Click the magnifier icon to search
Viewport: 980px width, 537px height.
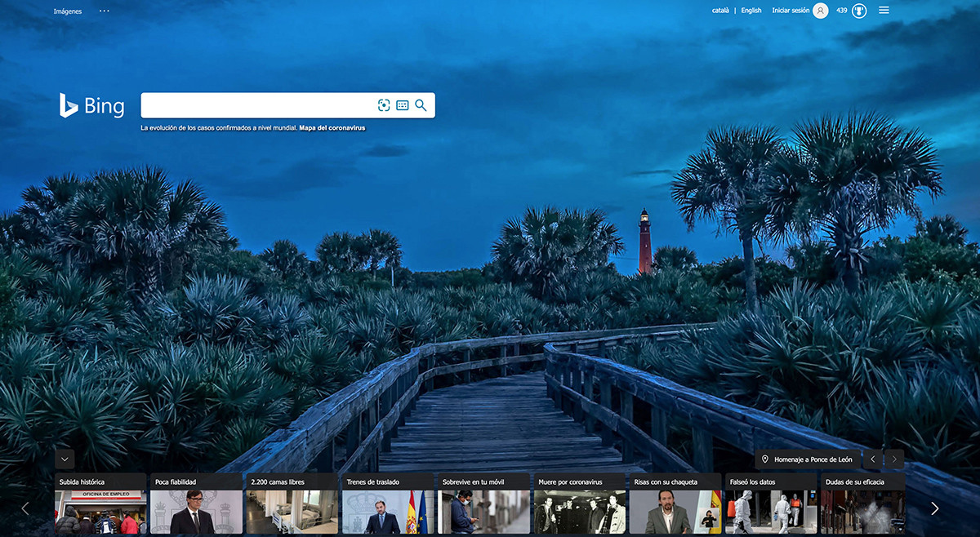(x=421, y=104)
